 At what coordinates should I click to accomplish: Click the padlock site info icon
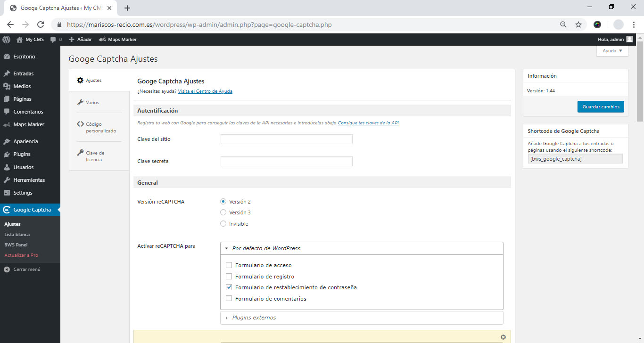(59, 24)
